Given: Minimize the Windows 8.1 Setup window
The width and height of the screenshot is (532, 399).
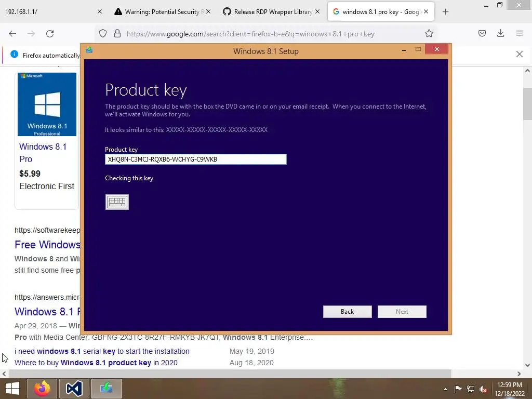Looking at the screenshot, I should [404, 50].
